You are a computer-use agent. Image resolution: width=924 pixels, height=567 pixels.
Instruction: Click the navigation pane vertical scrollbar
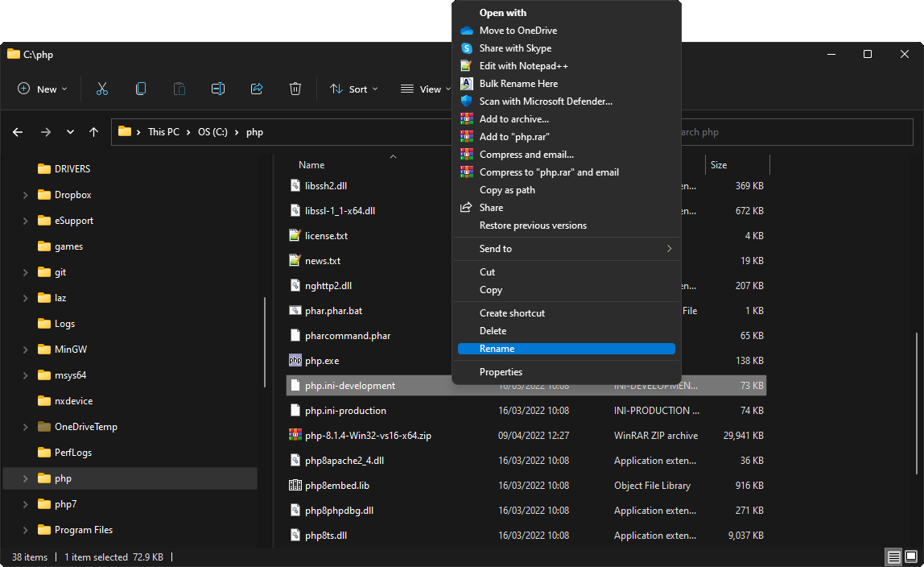pos(265,341)
